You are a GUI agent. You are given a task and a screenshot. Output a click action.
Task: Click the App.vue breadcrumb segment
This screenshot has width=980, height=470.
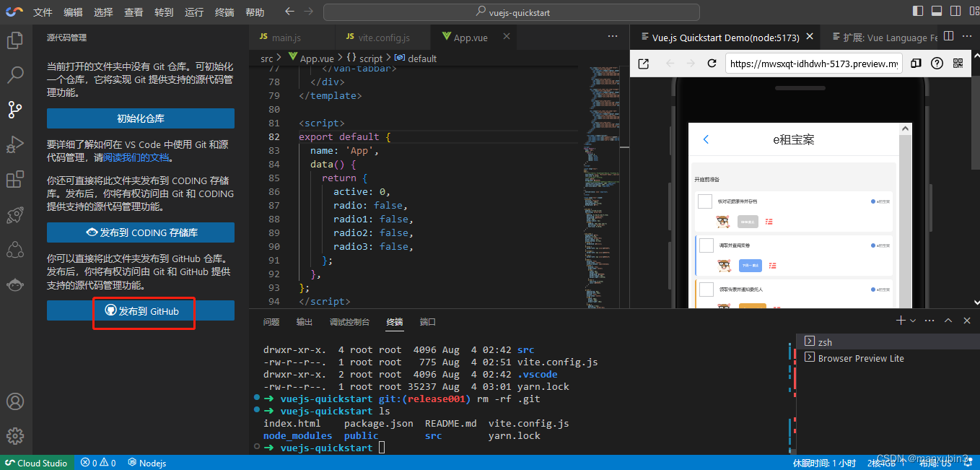click(310, 58)
